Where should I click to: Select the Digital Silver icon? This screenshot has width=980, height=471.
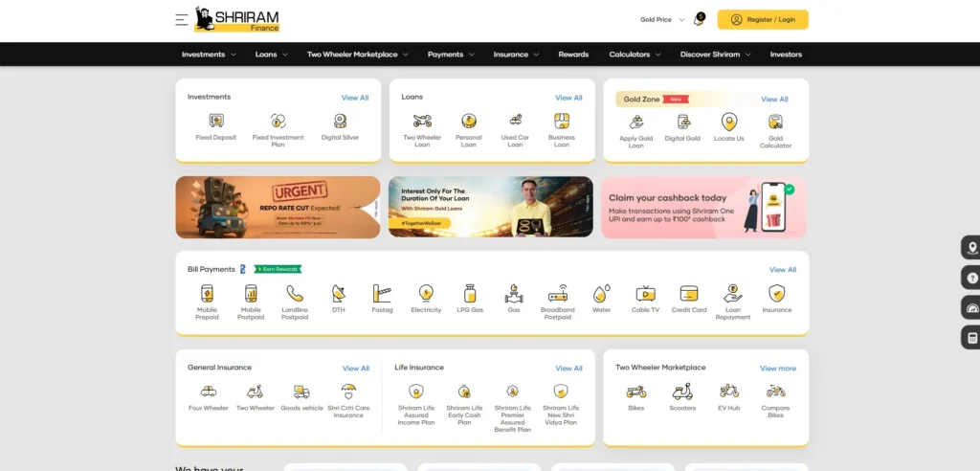coord(340,121)
